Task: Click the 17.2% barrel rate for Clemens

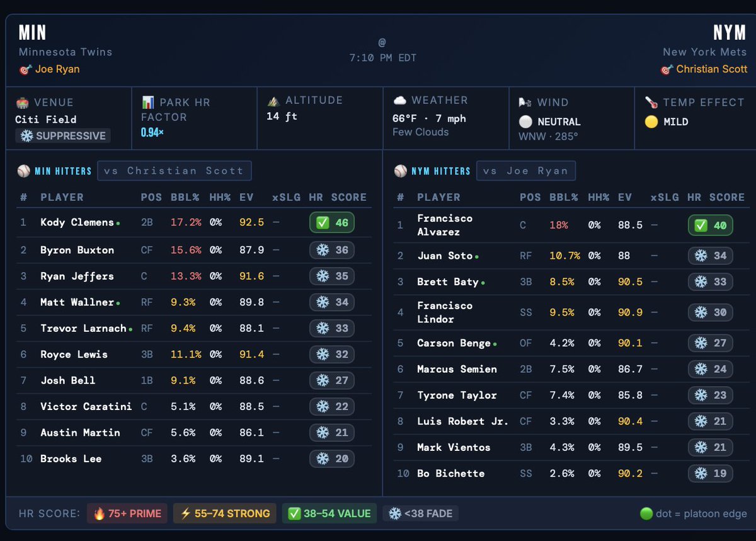Action: coord(186,222)
